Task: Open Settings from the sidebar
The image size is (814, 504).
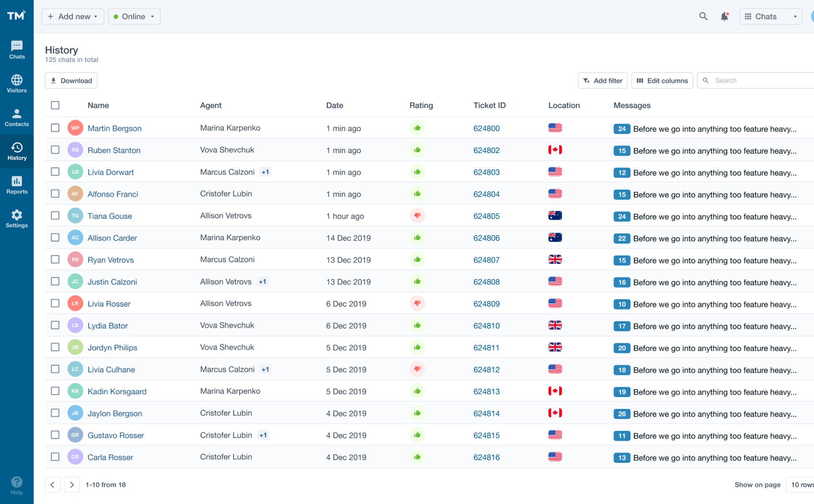Action: coord(17,218)
